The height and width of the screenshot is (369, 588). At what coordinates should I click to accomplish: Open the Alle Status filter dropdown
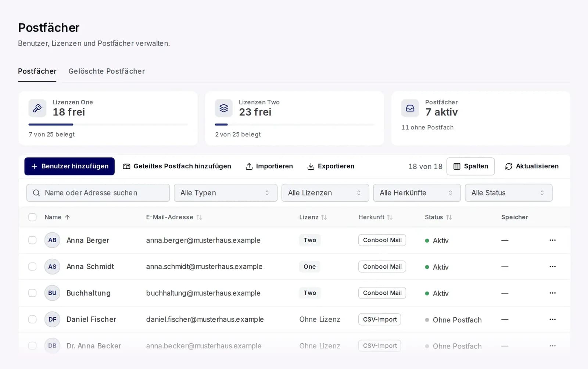point(508,193)
